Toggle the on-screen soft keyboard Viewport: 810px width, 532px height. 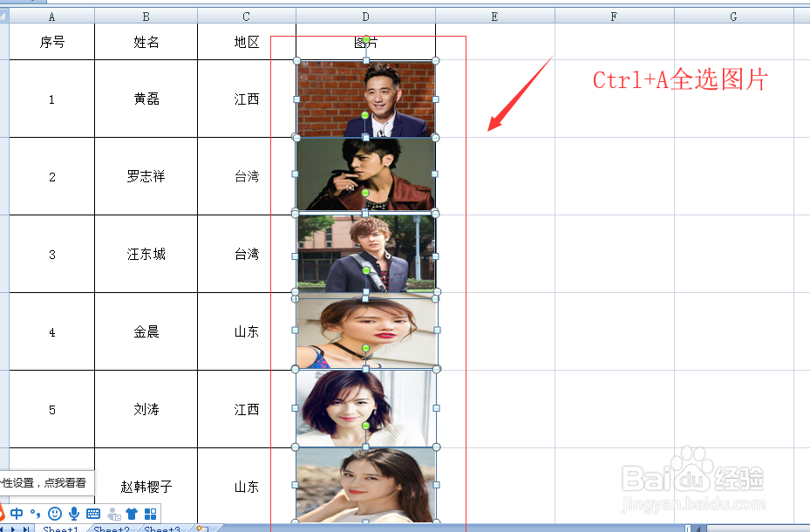point(93,515)
